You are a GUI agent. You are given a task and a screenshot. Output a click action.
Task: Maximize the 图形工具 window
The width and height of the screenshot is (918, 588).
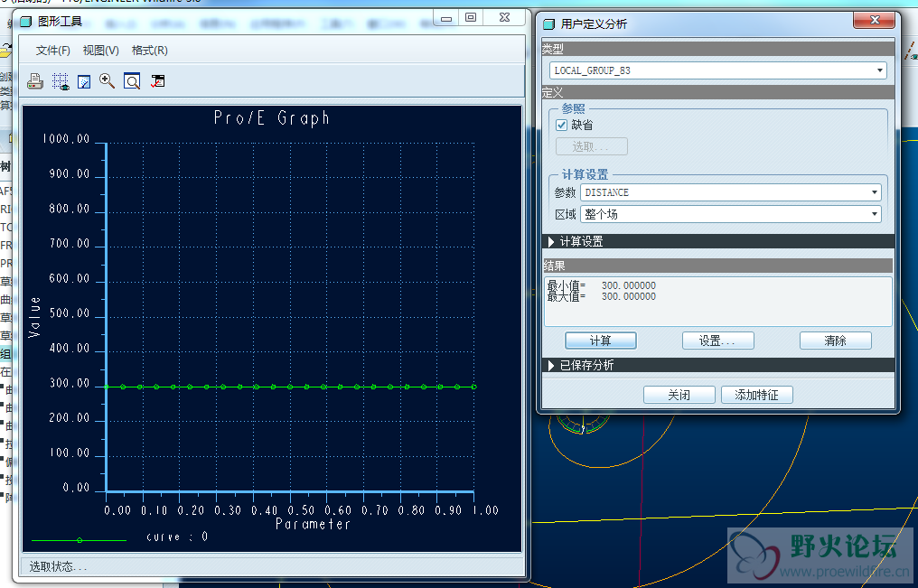click(471, 17)
